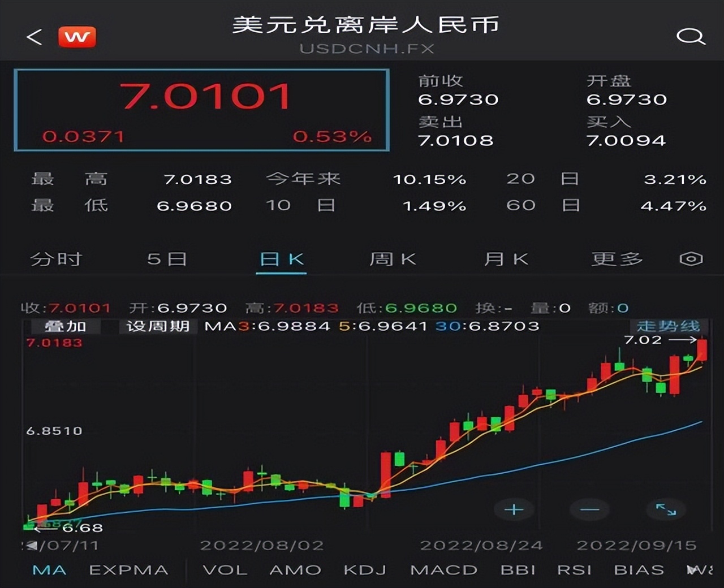Enable the KDJ indicator
The width and height of the screenshot is (724, 588).
tap(365, 570)
